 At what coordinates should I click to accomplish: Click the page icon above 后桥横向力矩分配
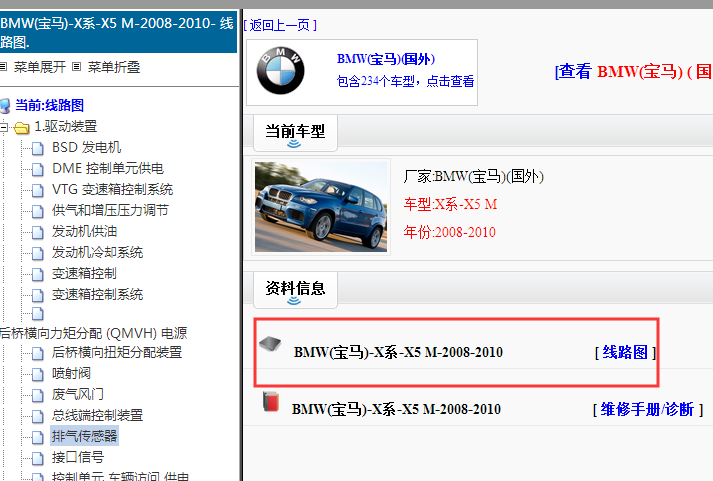tap(38, 314)
